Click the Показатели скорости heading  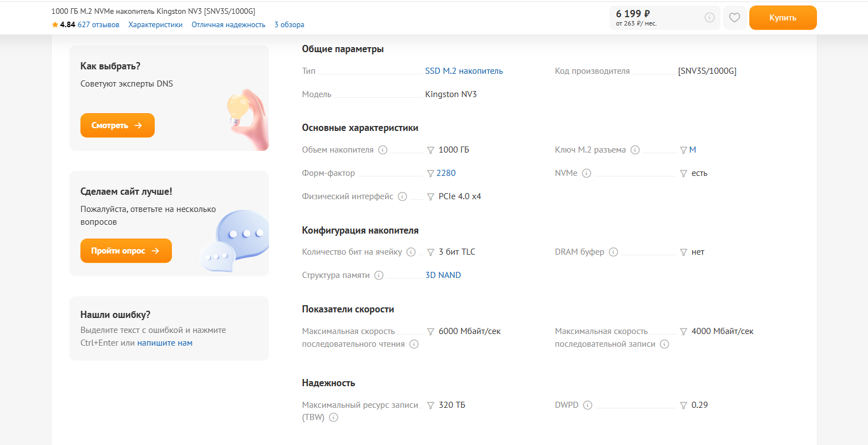tap(348, 309)
